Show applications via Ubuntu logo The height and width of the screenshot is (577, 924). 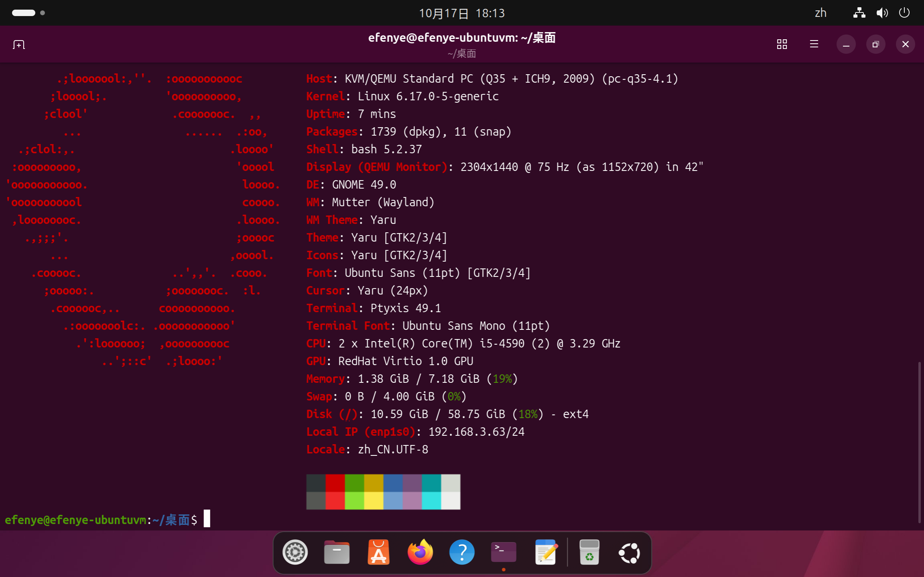(630, 553)
